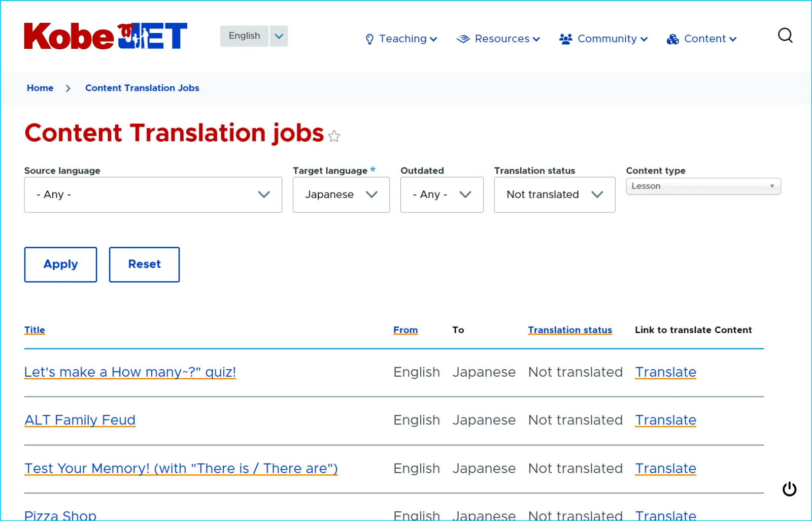Open the Content type Lesson selector

coord(703,186)
